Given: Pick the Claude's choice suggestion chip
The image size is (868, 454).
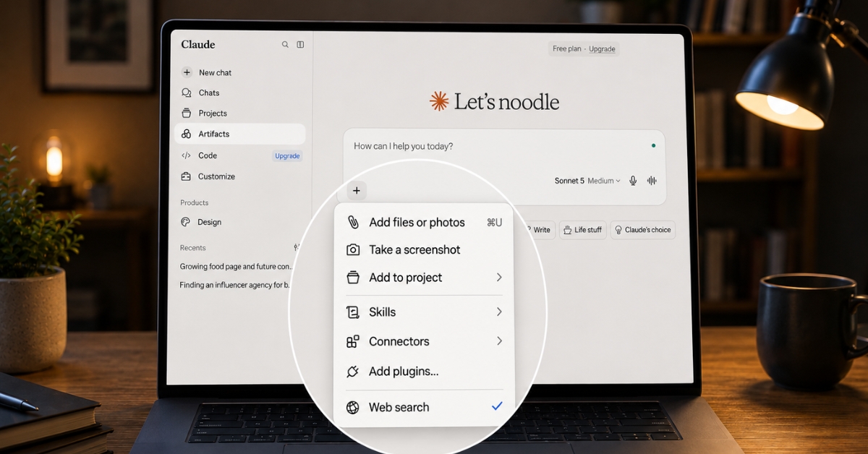Looking at the screenshot, I should [x=642, y=230].
